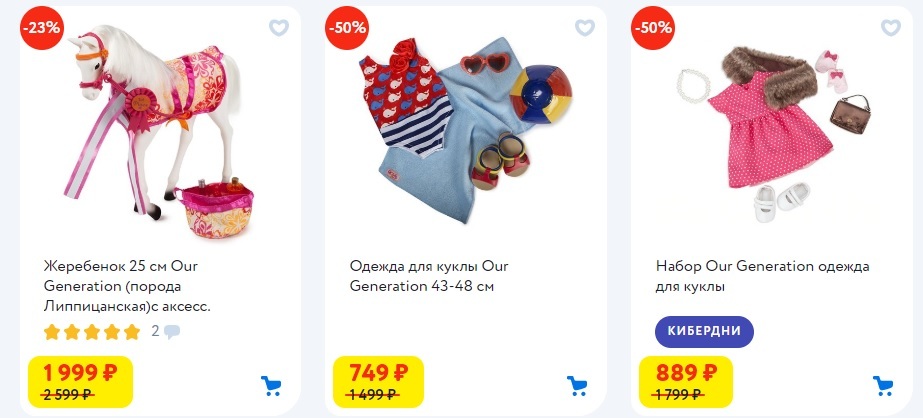Click the -50% badge on the pink dress set
This screenshot has width=923, height=418.
click(653, 28)
